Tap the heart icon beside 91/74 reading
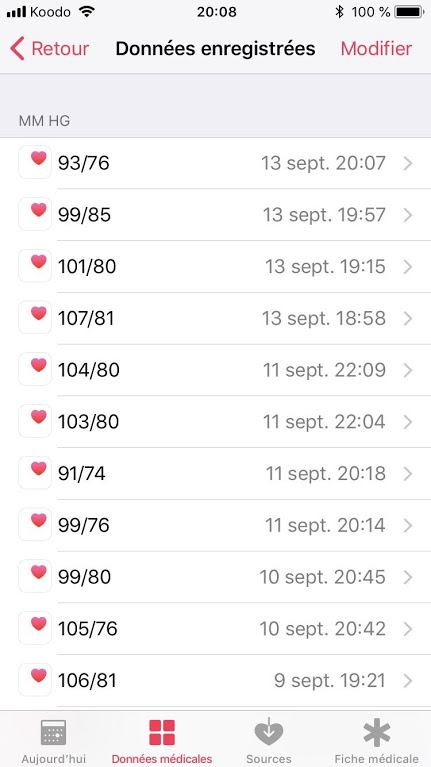This screenshot has height=767, width=431. click(x=35, y=473)
